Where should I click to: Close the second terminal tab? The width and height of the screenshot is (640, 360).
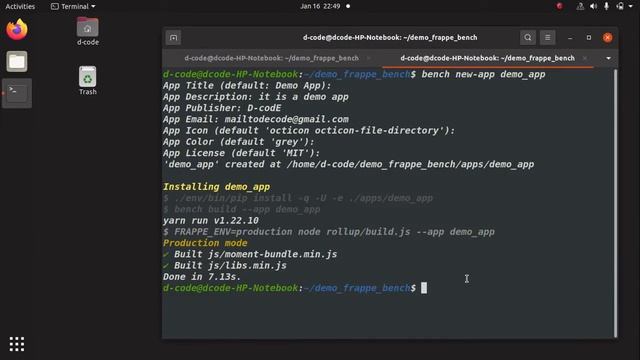coord(585,58)
